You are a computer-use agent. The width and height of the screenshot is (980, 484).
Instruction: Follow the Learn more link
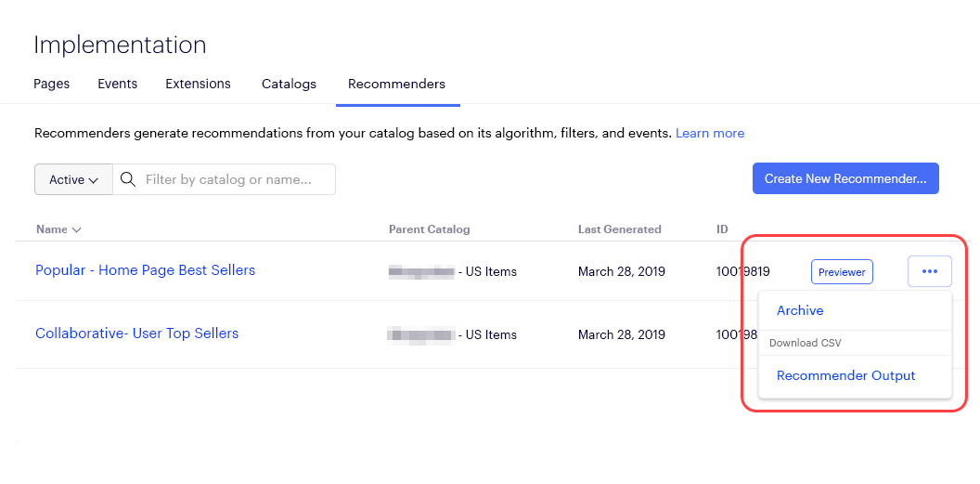tap(710, 133)
